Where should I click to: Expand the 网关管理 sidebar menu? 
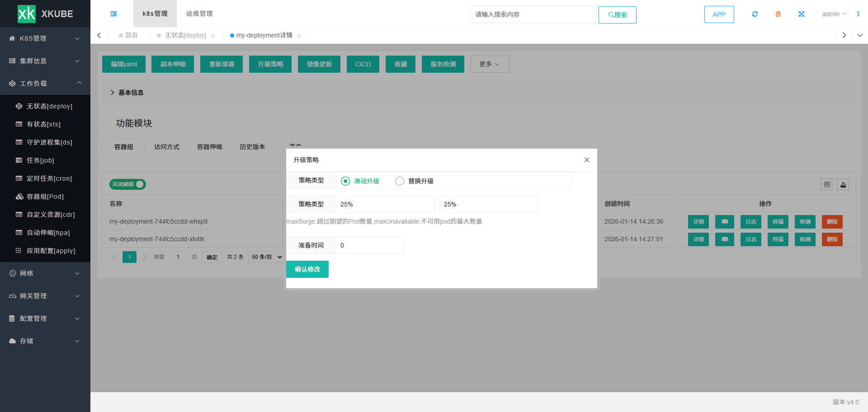(x=45, y=296)
